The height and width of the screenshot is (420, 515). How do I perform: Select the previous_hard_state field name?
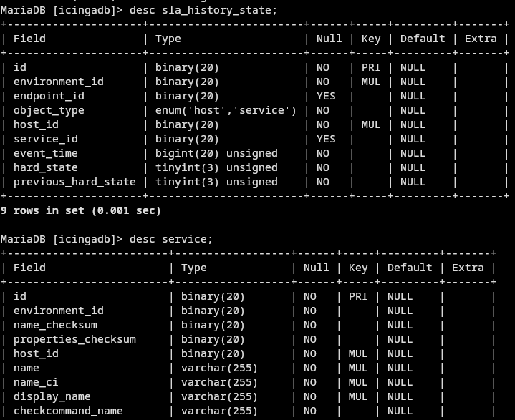(x=74, y=182)
